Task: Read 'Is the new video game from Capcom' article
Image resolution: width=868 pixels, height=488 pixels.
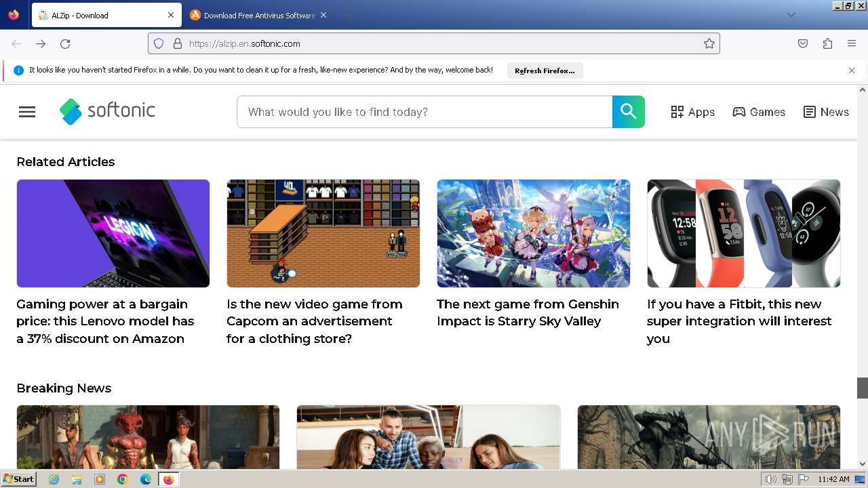Action: 315,321
